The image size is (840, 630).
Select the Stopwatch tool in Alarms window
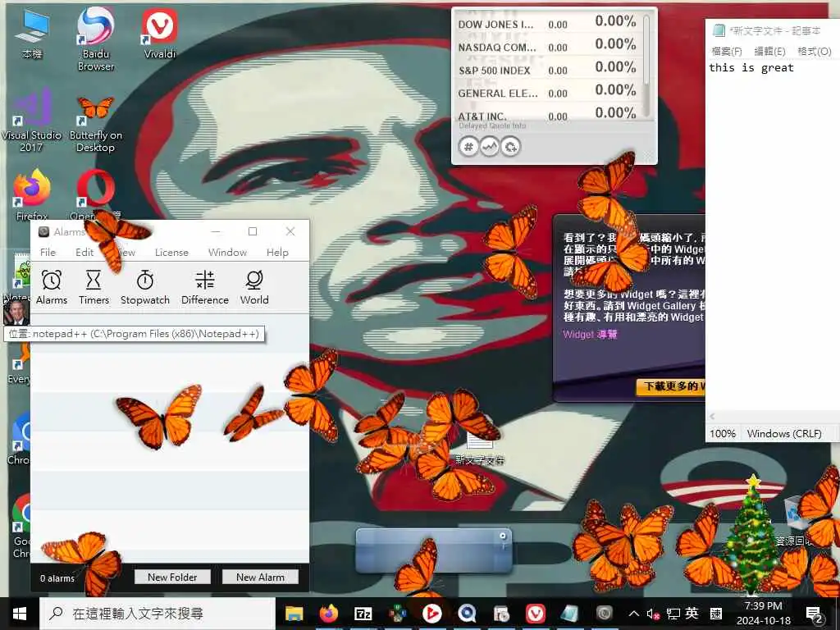pyautogui.click(x=144, y=286)
